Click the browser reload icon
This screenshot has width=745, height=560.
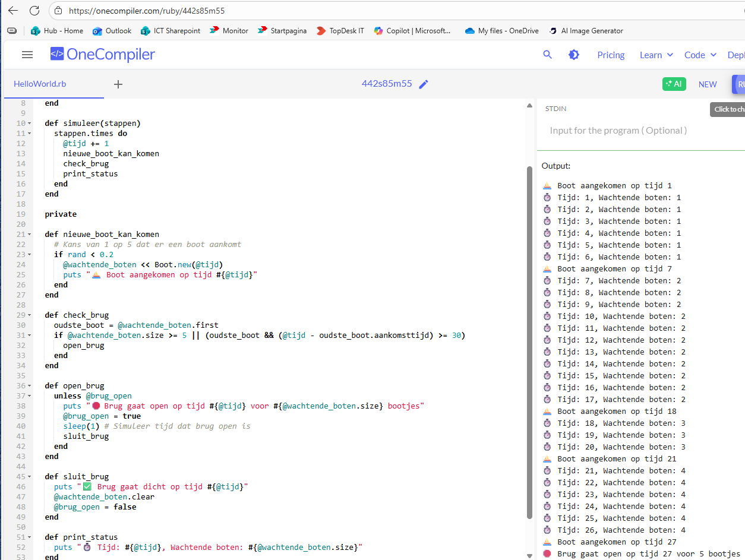pos(34,11)
